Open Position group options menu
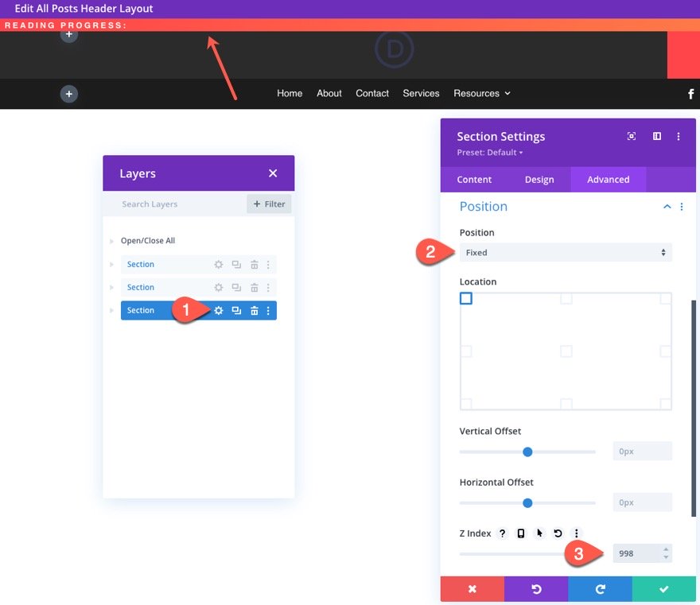The height and width of the screenshot is (605, 700). (x=681, y=207)
